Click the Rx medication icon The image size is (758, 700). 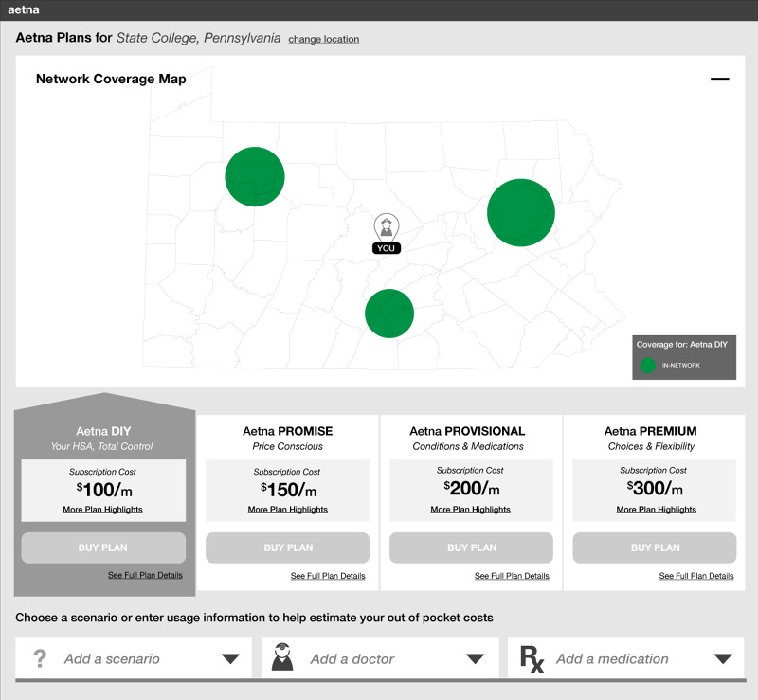point(533,658)
